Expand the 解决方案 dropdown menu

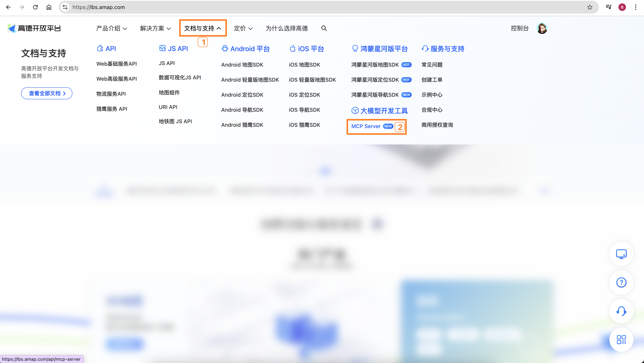click(x=155, y=29)
